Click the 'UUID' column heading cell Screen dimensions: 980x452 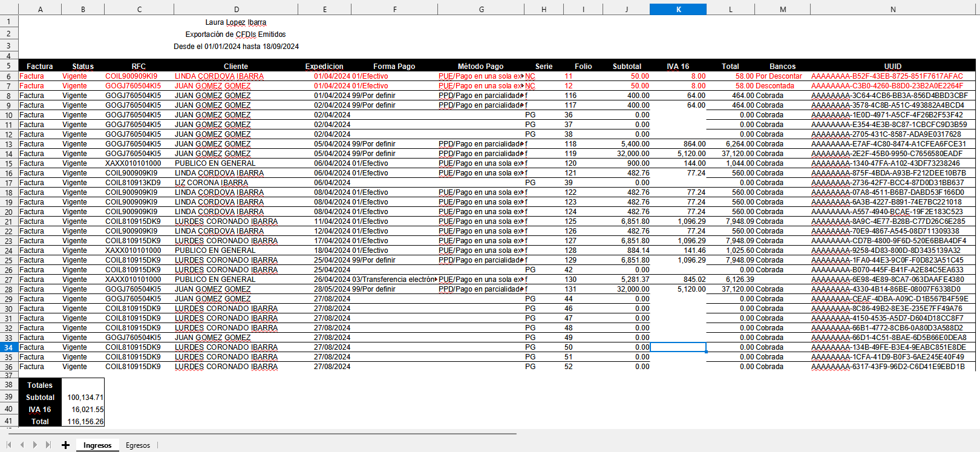click(893, 67)
